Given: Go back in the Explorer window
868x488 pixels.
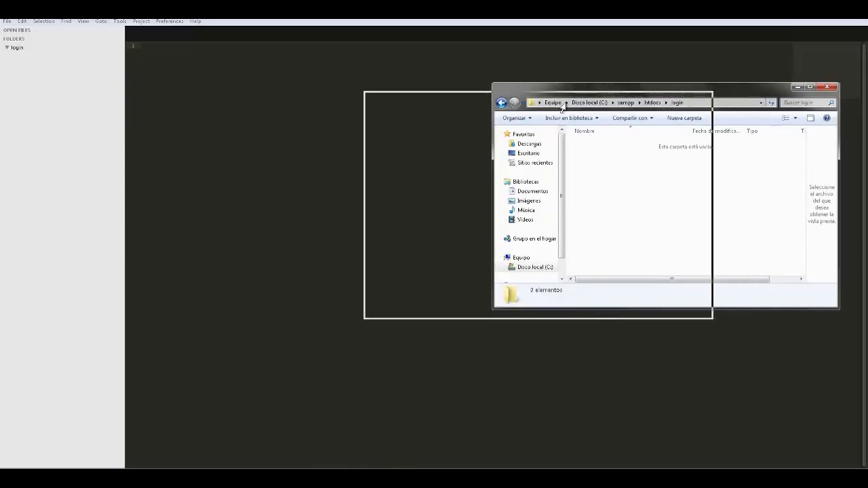Looking at the screenshot, I should pyautogui.click(x=501, y=103).
